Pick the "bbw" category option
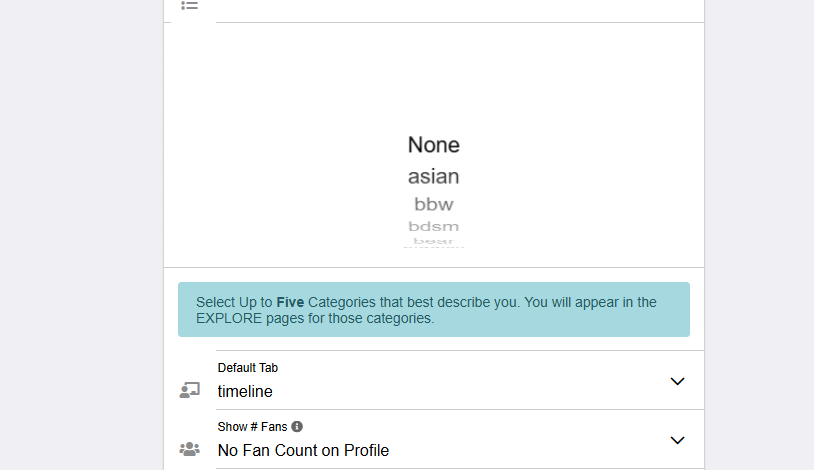The image size is (814, 470). click(x=434, y=205)
